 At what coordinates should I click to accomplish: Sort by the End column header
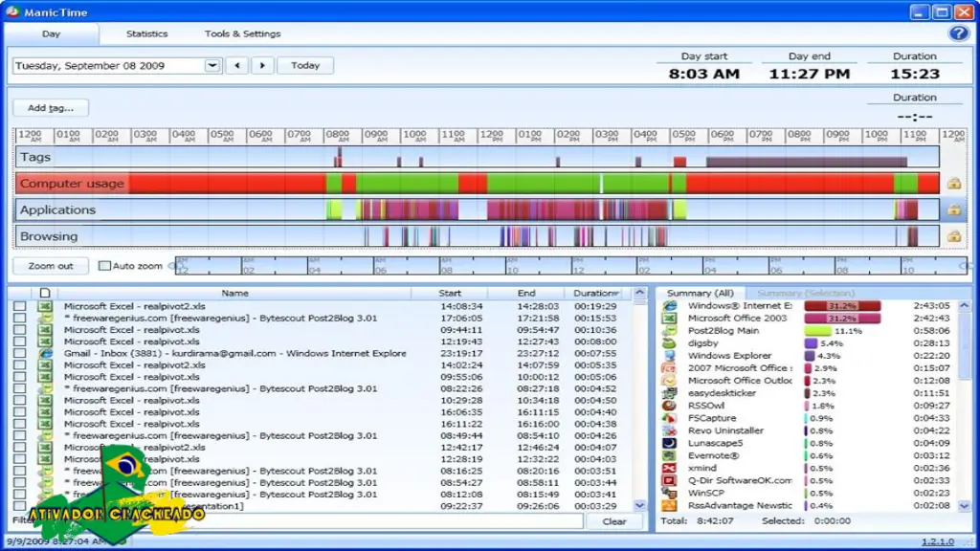526,293
